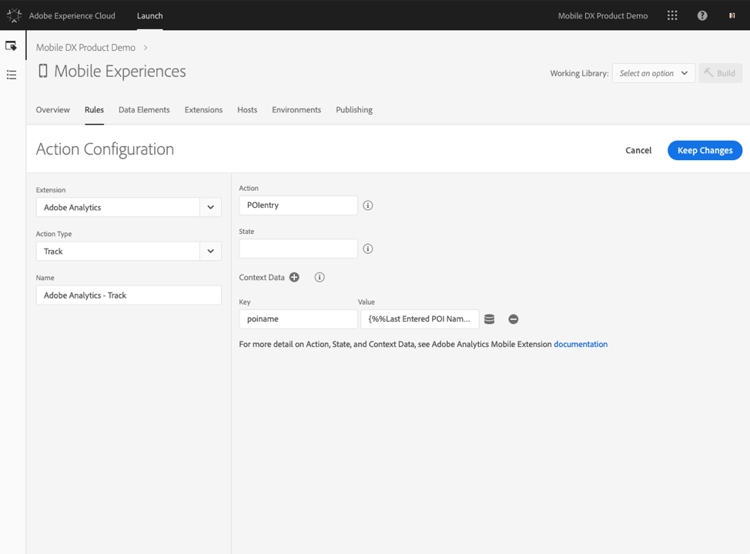Switch to the Extensions tab
The image size is (750, 554).
click(x=203, y=110)
